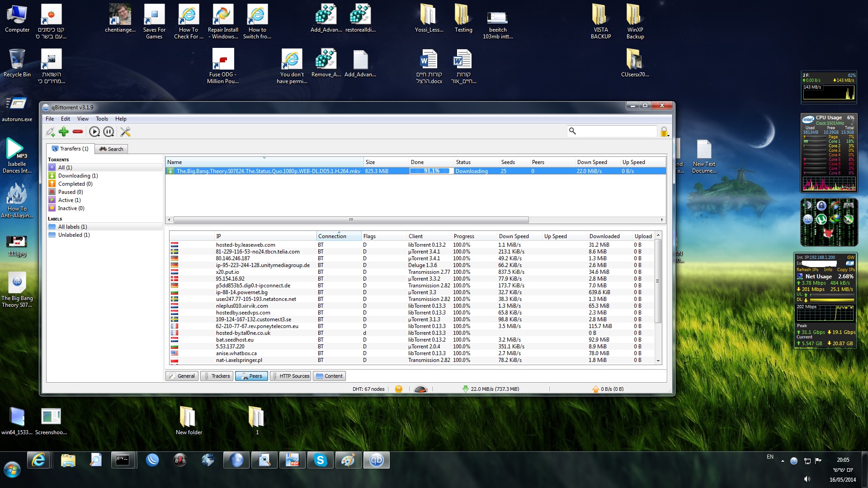Select peer x20.put.io
The image size is (868, 488).
coord(412,272)
